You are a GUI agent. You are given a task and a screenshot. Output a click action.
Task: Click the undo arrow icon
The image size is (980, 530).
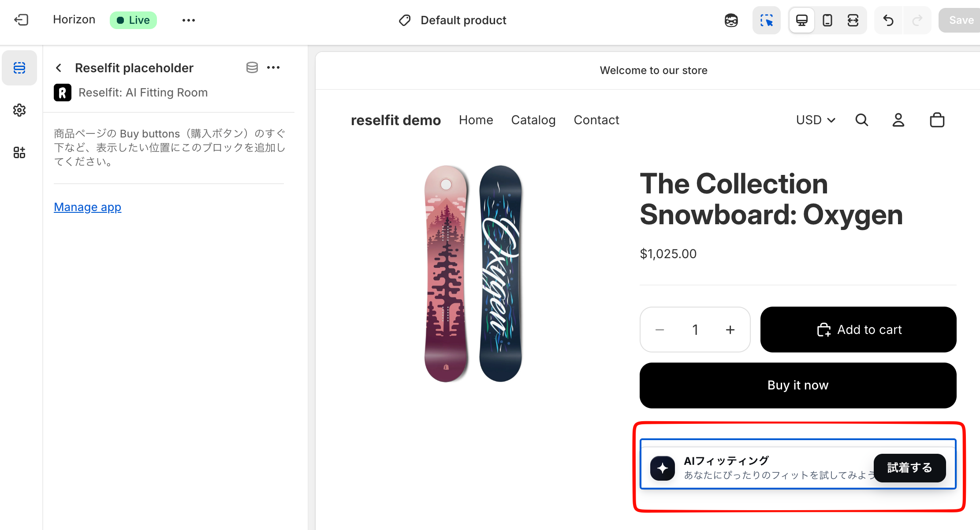[888, 20]
